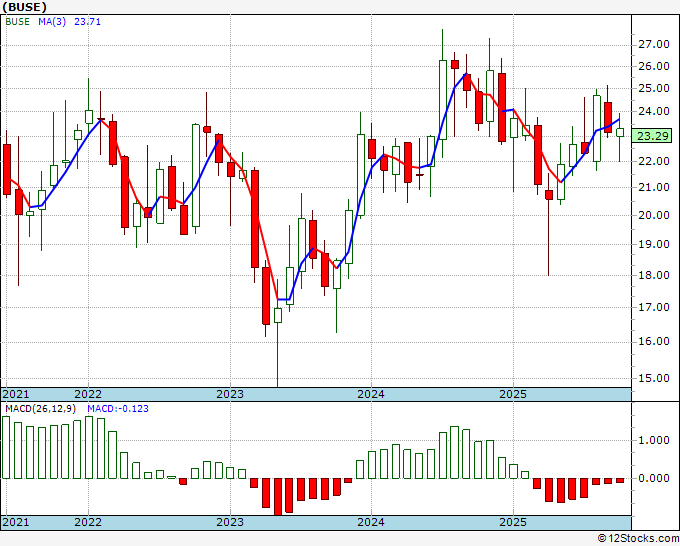Select the green BUSE legend label
This screenshot has width=680, height=546.
click(x=17, y=22)
